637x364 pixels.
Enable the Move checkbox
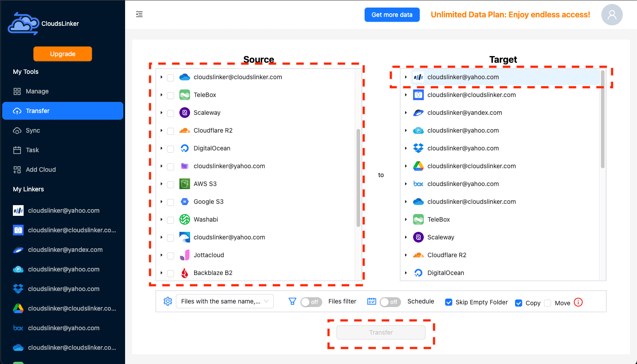pyautogui.click(x=548, y=303)
